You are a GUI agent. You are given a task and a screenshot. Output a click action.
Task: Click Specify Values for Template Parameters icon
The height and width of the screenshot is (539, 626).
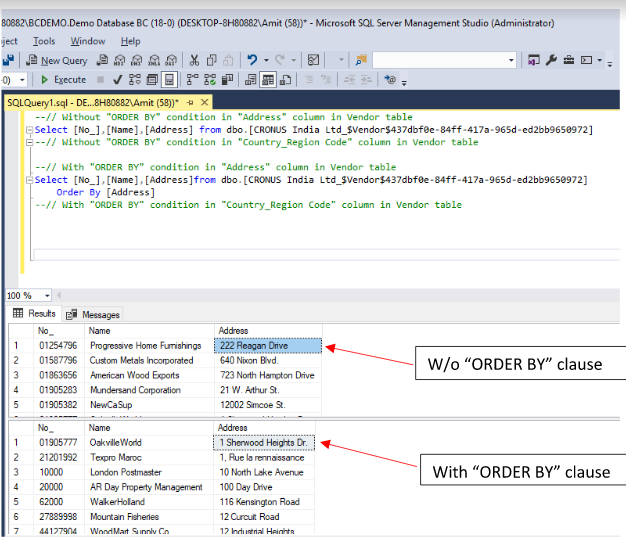[390, 80]
